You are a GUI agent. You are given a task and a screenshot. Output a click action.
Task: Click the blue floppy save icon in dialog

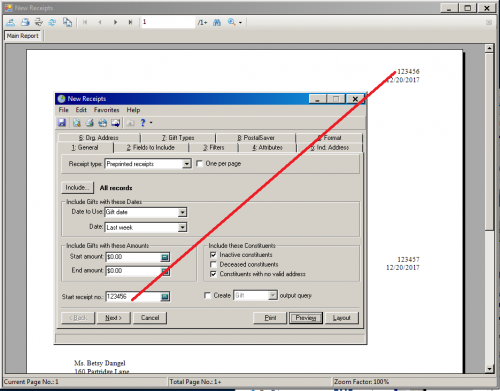pyautogui.click(x=62, y=123)
